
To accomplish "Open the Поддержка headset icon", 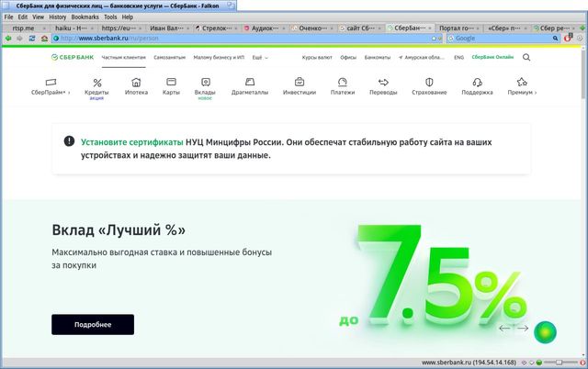I will click(477, 82).
